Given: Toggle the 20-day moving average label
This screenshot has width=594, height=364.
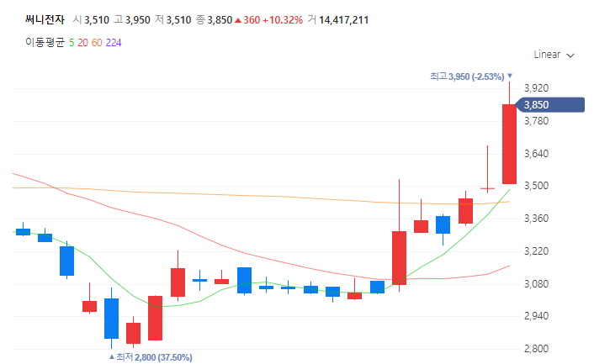Looking at the screenshot, I should (82, 42).
